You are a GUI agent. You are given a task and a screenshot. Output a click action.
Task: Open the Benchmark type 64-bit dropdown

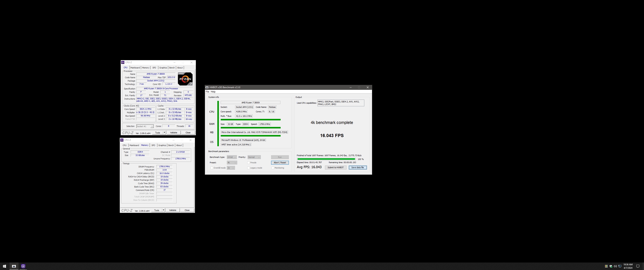coord(232,157)
